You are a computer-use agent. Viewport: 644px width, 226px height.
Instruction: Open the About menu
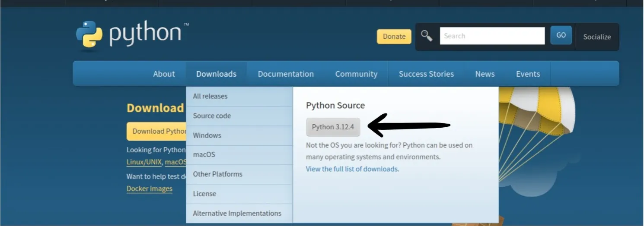(164, 74)
